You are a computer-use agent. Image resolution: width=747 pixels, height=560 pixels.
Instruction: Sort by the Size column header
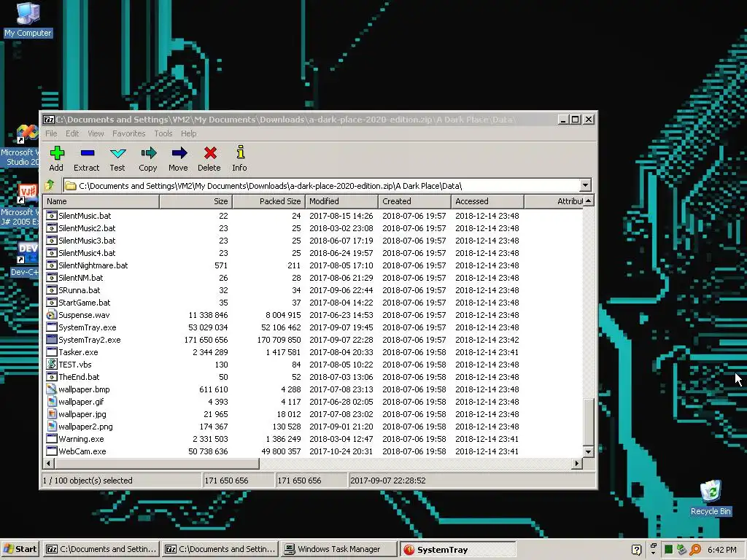[x=196, y=201]
